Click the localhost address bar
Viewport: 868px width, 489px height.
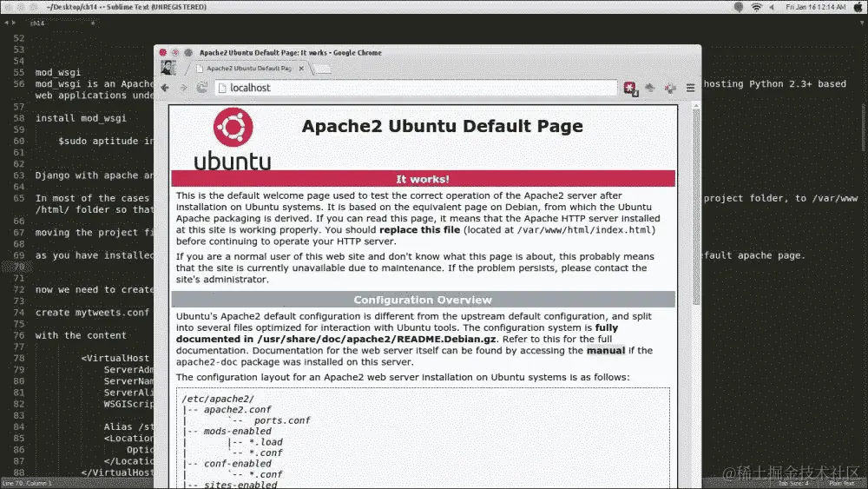[x=416, y=88]
